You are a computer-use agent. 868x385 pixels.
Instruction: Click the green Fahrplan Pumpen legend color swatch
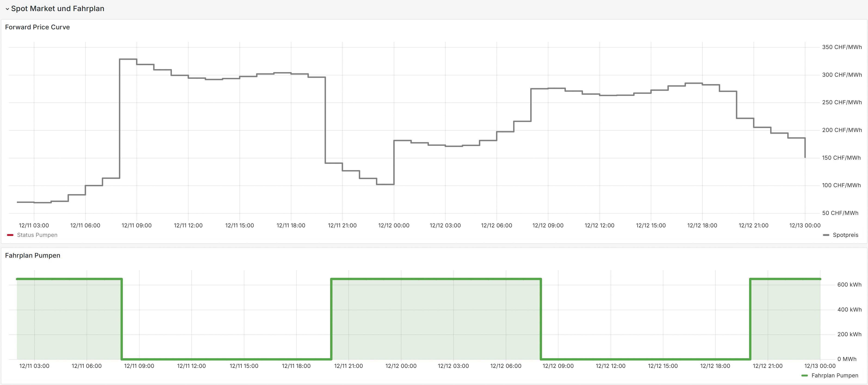tap(805, 375)
